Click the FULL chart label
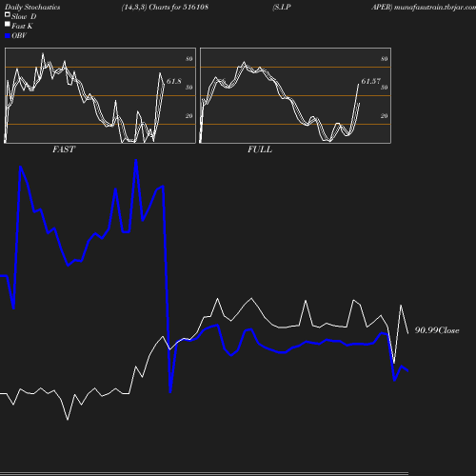Viewport: 476px width, 476px height. 260,149
